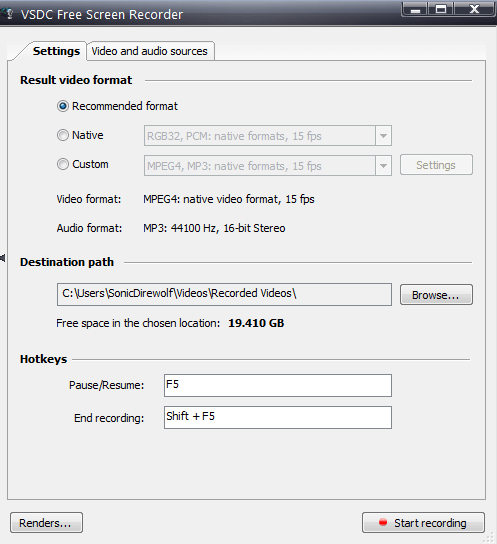Minimize the VSDC Free Screen Recorder window
Image resolution: width=497 pixels, height=544 pixels.
(x=415, y=9)
